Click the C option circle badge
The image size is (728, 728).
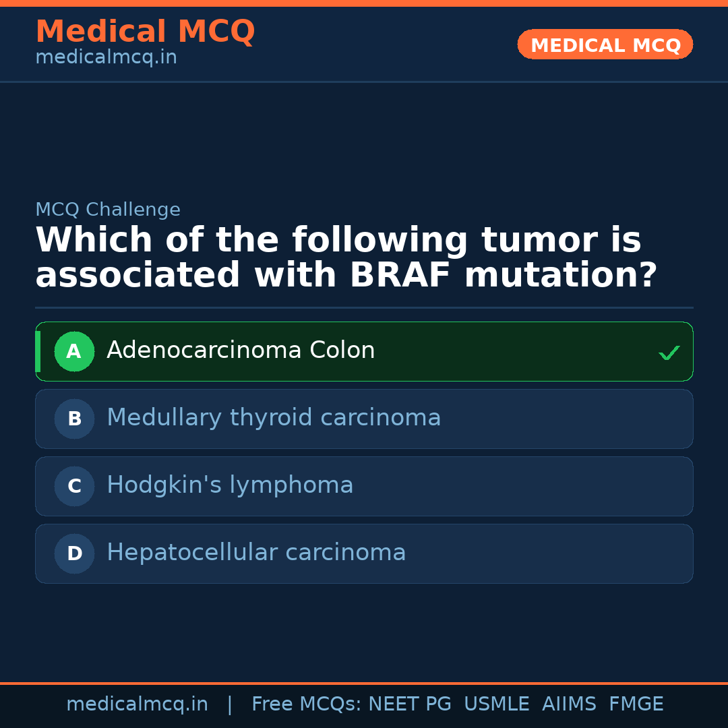pyautogui.click(x=74, y=486)
